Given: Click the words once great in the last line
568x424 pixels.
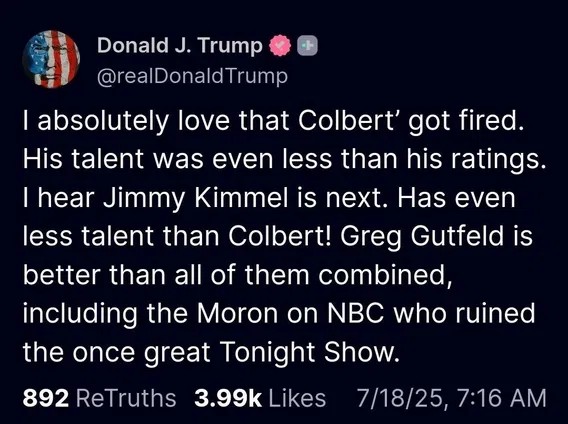Looking at the screenshot, I should point(141,352).
